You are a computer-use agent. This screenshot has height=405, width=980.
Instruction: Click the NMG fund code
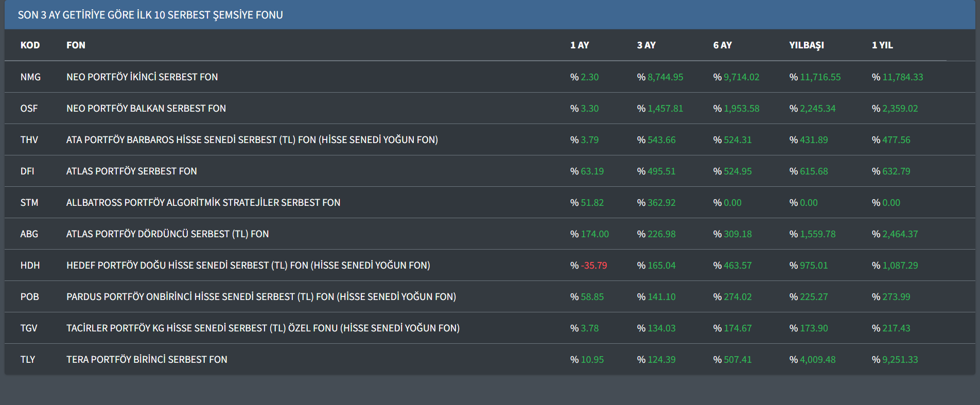[30, 77]
